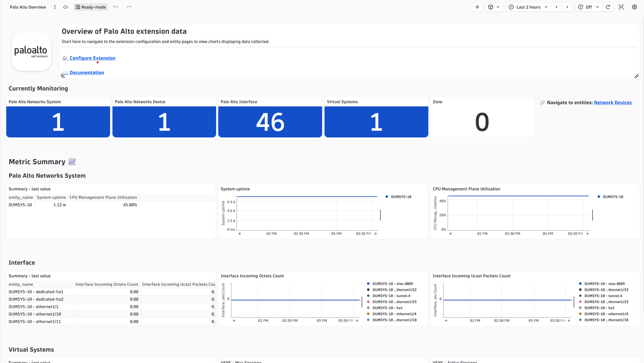644x363 pixels.
Task: Select the DUMSYS-10 cell in system summary
Action: pos(20,205)
